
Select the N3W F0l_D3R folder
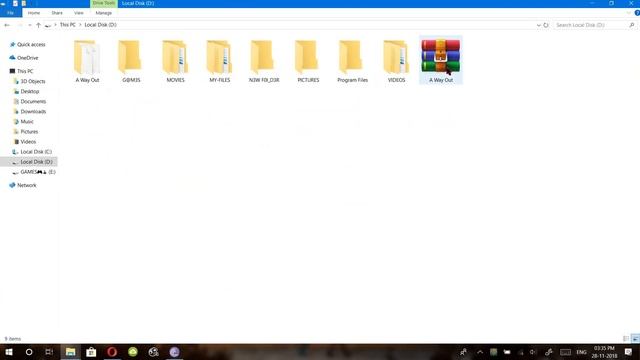[264, 61]
